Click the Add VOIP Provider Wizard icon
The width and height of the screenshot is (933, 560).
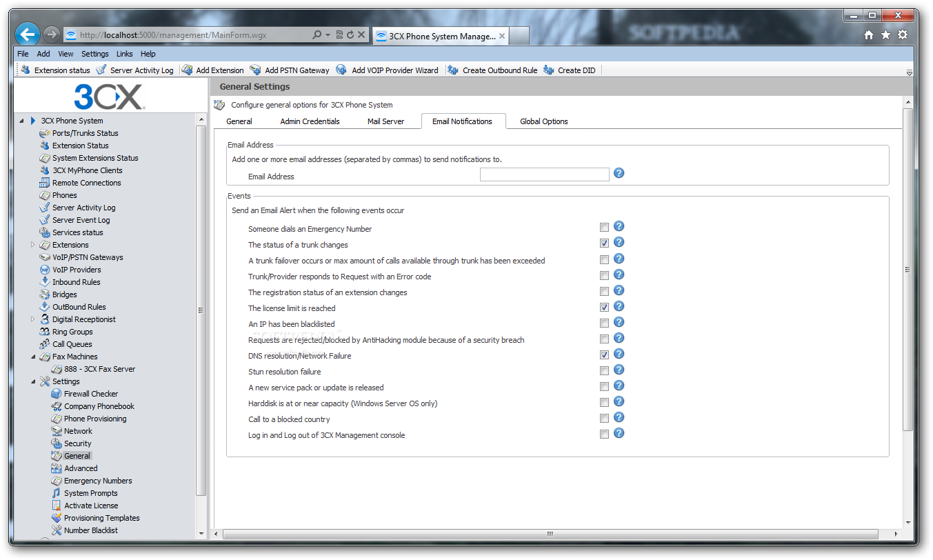coord(341,70)
